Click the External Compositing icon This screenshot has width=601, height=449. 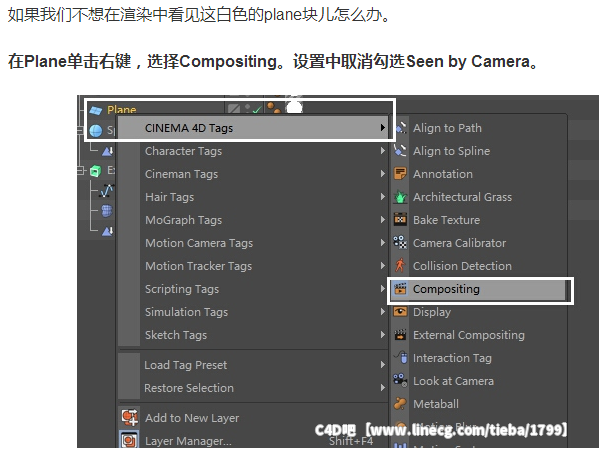coord(401,335)
